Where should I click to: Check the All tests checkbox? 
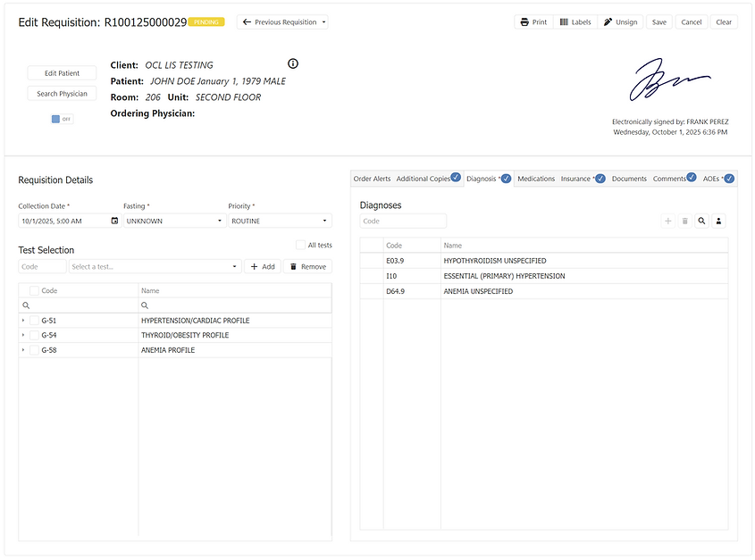300,245
